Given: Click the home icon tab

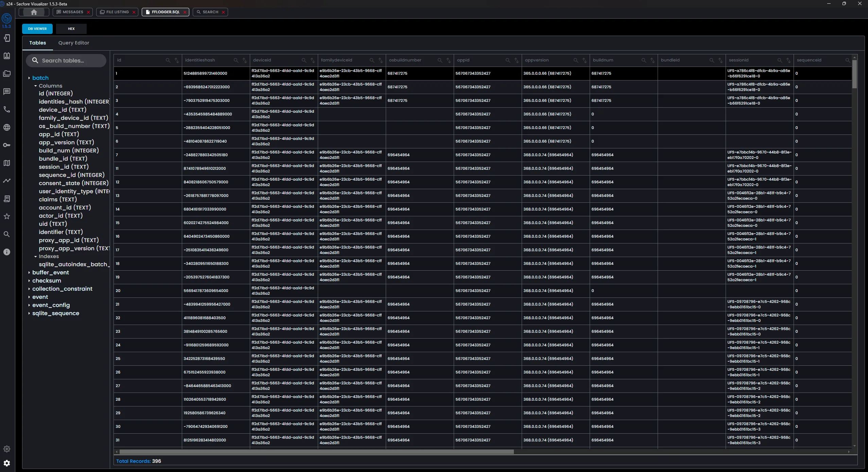Looking at the screenshot, I should (34, 12).
